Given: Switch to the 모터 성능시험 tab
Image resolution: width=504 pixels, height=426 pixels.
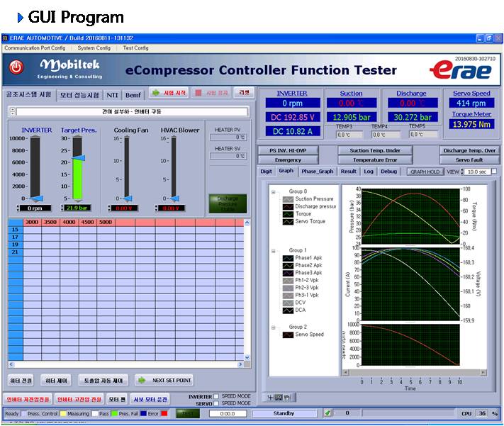Looking at the screenshot, I should click(79, 95).
